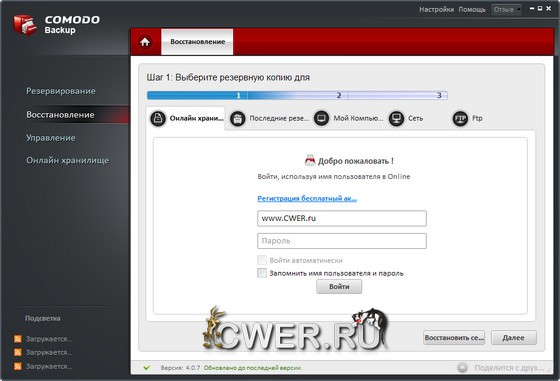Screen dimensions: 560x381
Task: Maximize the Comodo Backup window
Action: 540,8
